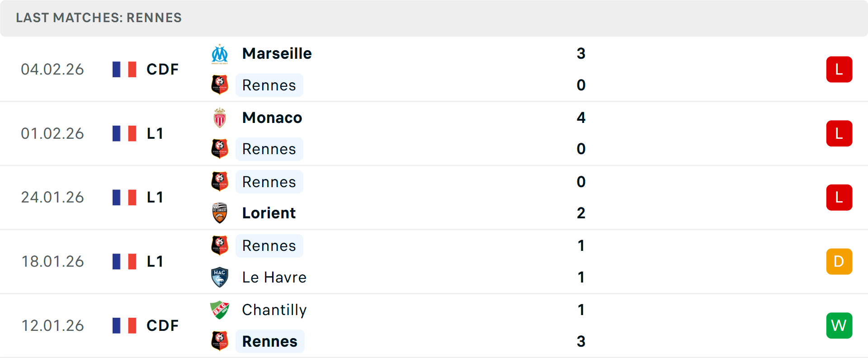Click the French flag in the 24.01.26 row
868x358 pixels.
[x=124, y=198]
